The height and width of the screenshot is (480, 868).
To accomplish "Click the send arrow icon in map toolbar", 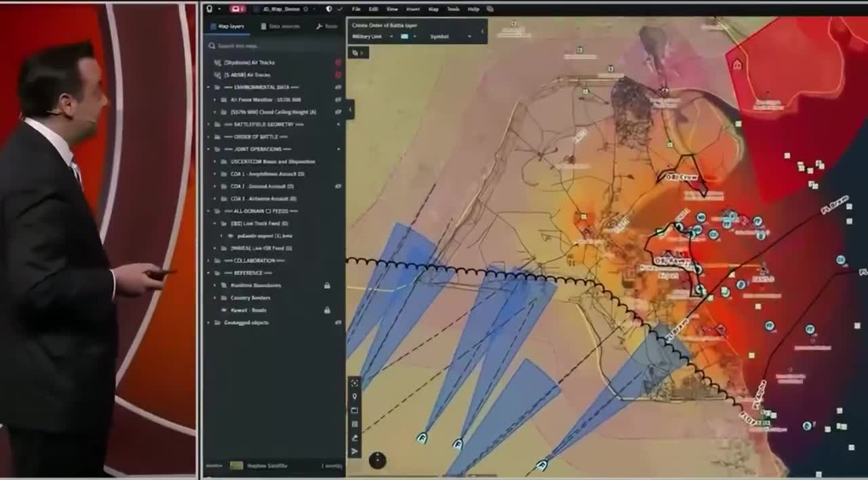I will pyautogui.click(x=354, y=451).
